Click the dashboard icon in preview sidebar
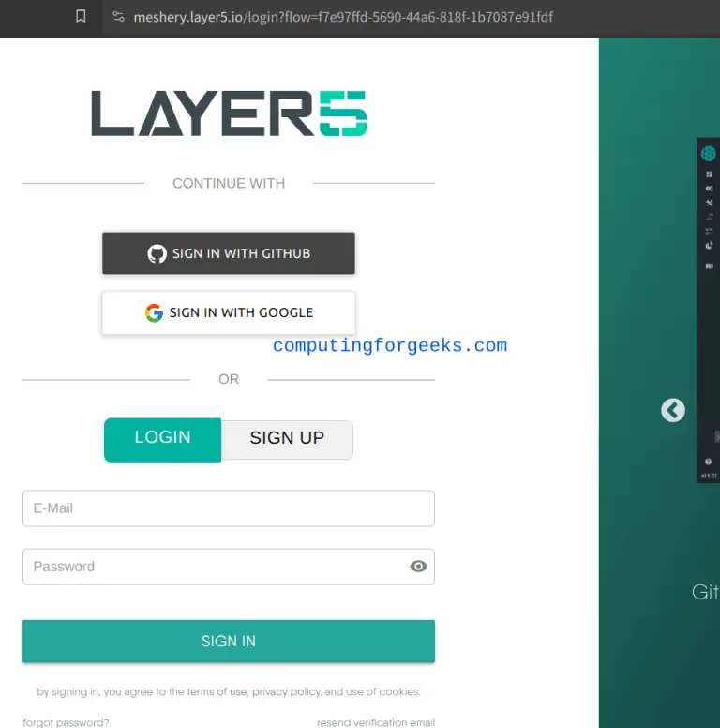Screen dimensions: 720x728 click(710, 174)
